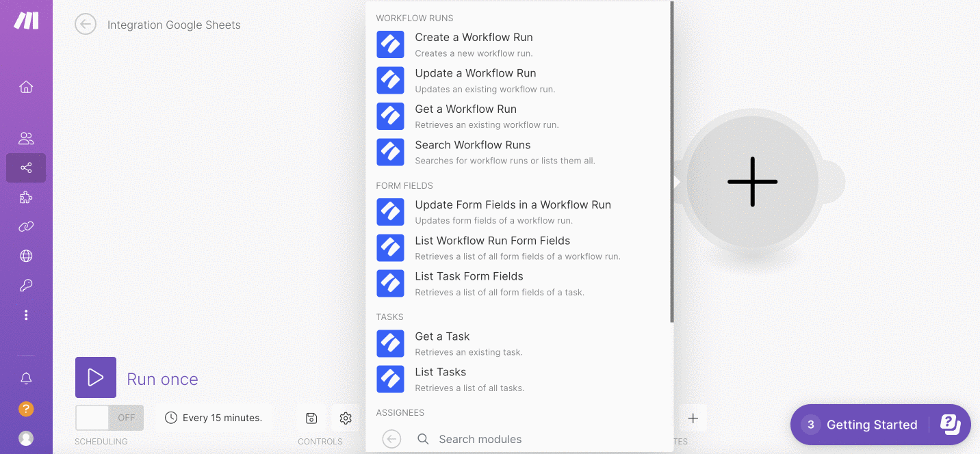The height and width of the screenshot is (454, 980).
Task: Open the Connections link icon
Action: pos(26,226)
